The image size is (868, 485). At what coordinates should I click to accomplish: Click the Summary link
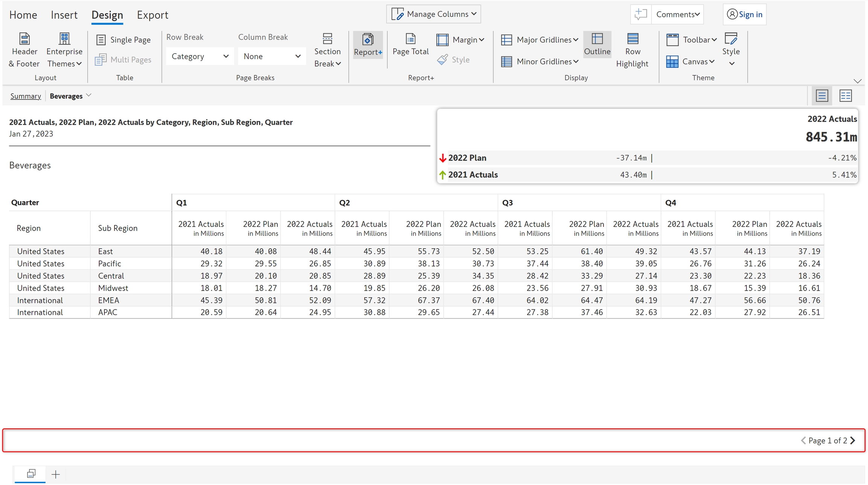click(x=26, y=96)
